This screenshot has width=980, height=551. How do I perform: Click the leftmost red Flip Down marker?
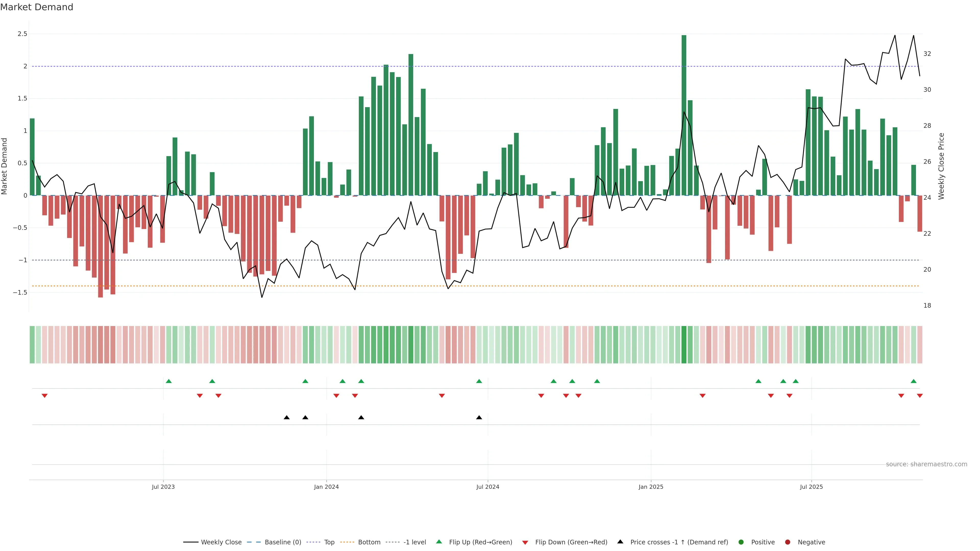click(x=44, y=396)
